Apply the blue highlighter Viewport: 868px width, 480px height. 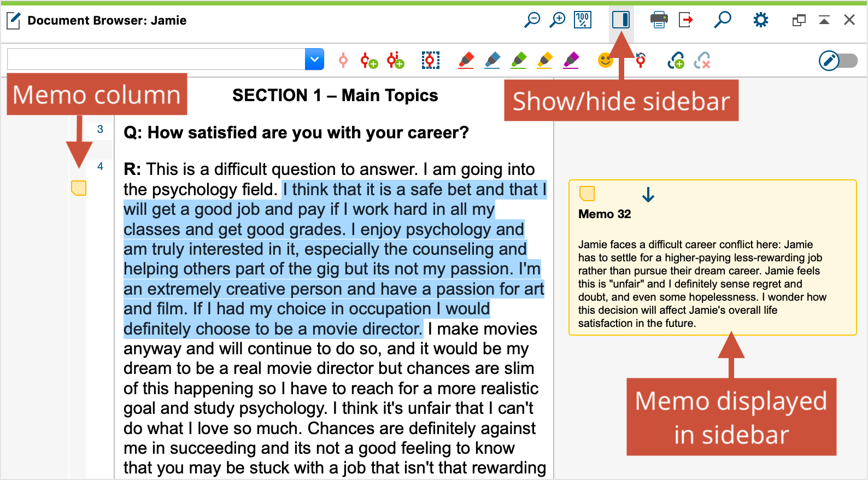[492, 60]
